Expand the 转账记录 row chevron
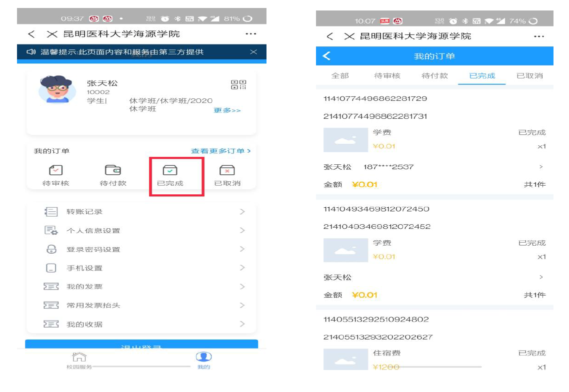The image size is (569, 392). (x=242, y=212)
